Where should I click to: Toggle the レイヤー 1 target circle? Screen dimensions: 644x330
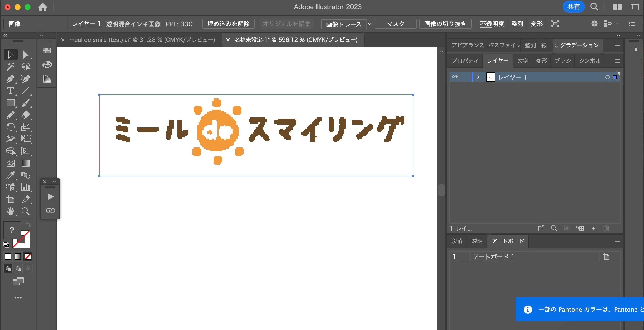[607, 77]
